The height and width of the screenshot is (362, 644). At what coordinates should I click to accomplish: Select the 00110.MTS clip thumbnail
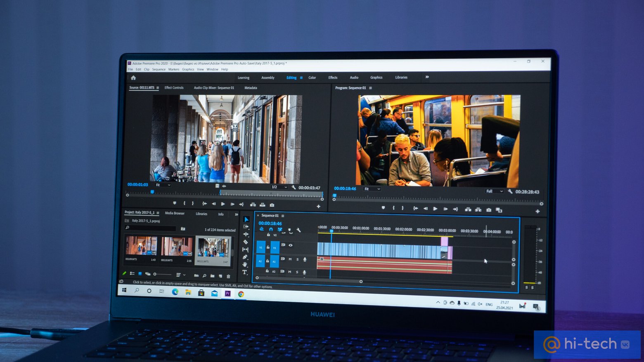click(177, 247)
